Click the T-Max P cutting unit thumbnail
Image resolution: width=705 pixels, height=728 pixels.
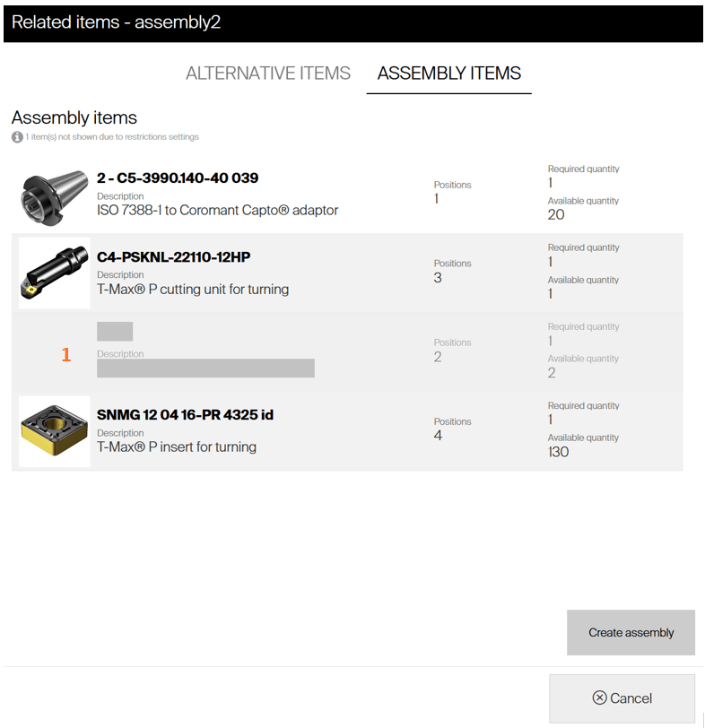coord(55,273)
